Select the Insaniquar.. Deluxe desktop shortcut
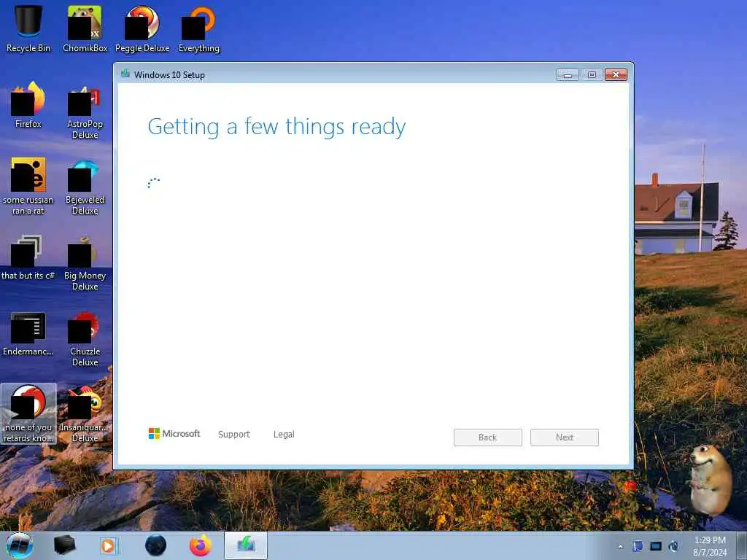The width and height of the screenshot is (747, 560). click(x=85, y=414)
